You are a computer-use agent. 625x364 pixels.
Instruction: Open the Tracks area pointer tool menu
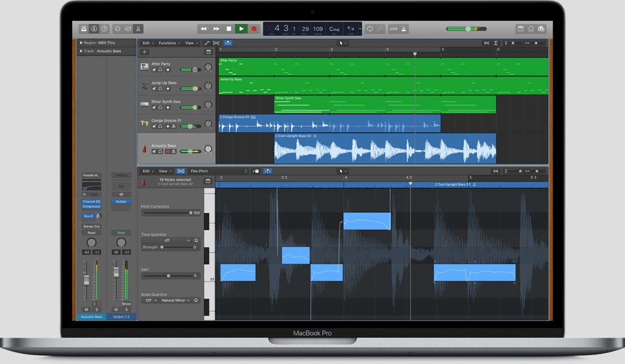tap(343, 43)
